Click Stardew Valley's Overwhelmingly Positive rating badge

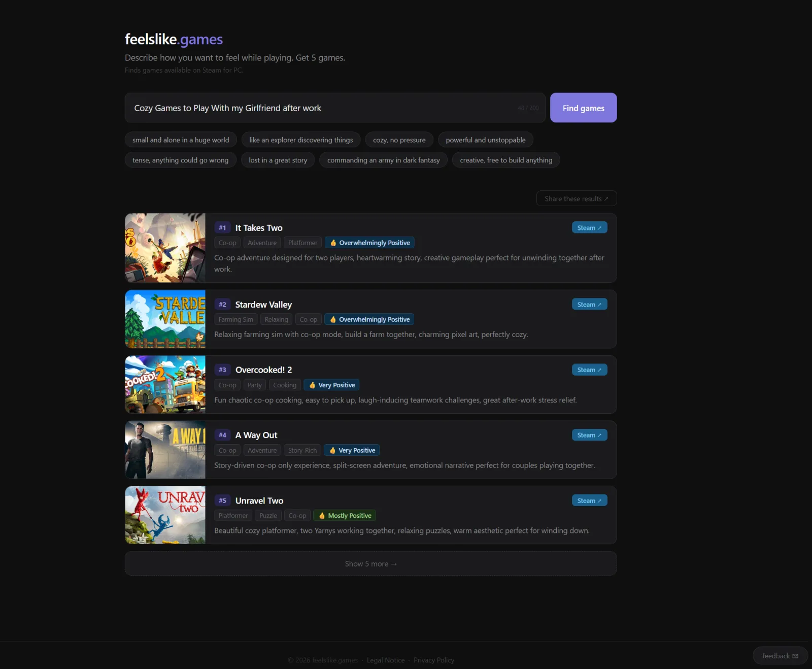[x=369, y=319]
